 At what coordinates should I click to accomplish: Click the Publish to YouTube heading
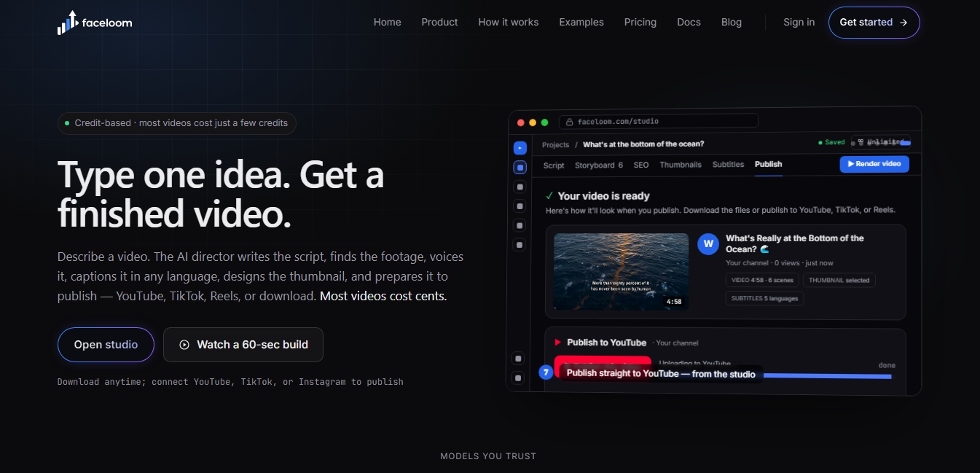click(x=607, y=343)
